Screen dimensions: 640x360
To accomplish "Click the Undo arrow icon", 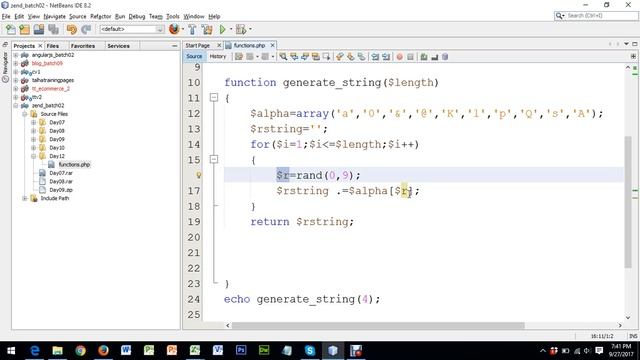I will 71,29.
